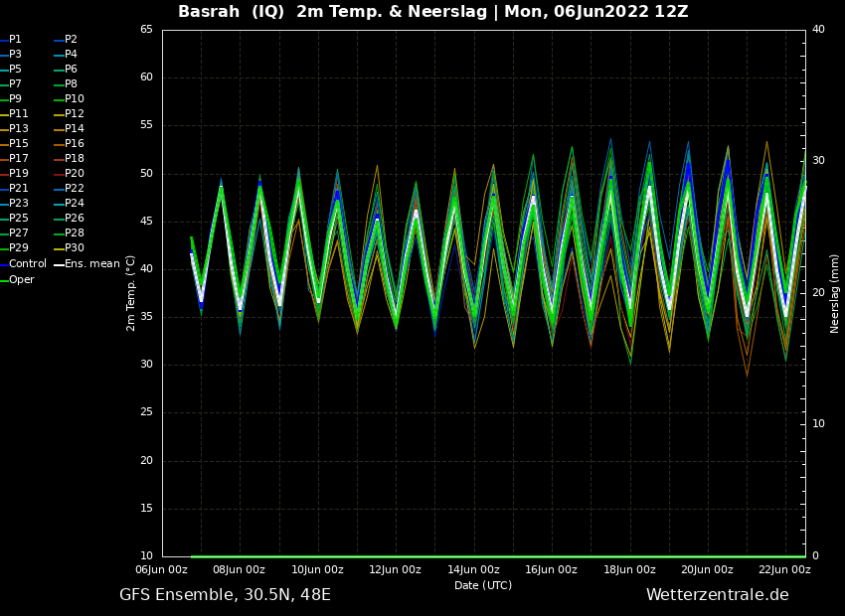Image resolution: width=845 pixels, height=616 pixels.
Task: Click the 65 temperature axis value
Action: click(x=146, y=30)
